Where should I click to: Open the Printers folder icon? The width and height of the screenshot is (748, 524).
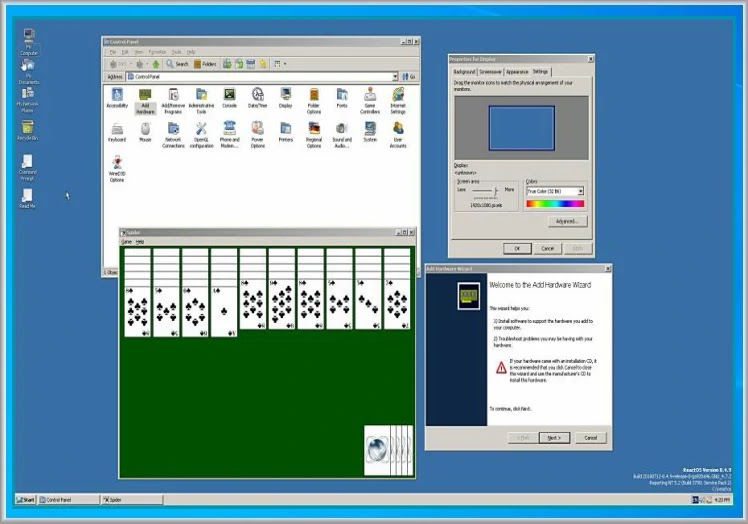[x=286, y=132]
